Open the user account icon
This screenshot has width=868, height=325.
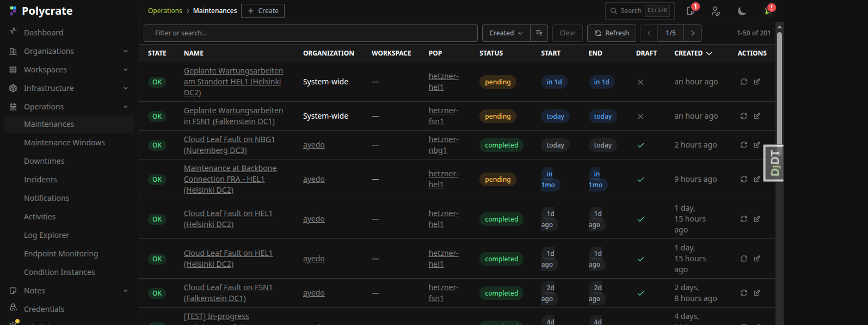point(716,11)
